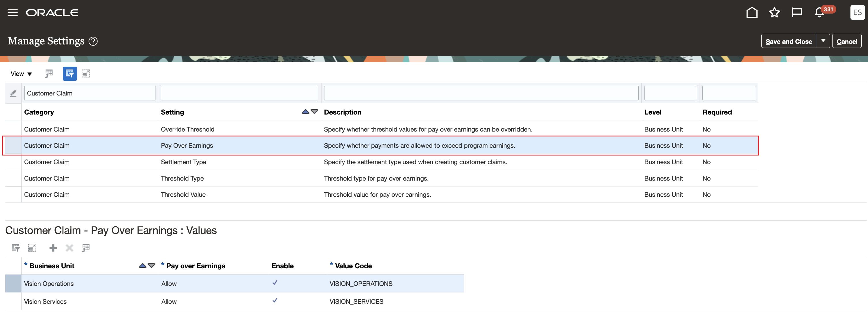Add a new value row with plus icon
The width and height of the screenshot is (868, 313).
point(53,248)
